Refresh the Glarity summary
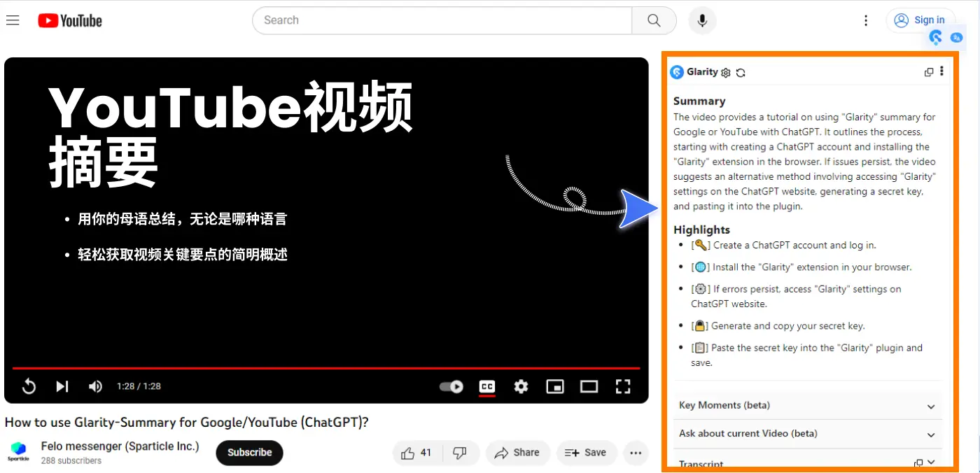The width and height of the screenshot is (980, 473). [x=741, y=72]
